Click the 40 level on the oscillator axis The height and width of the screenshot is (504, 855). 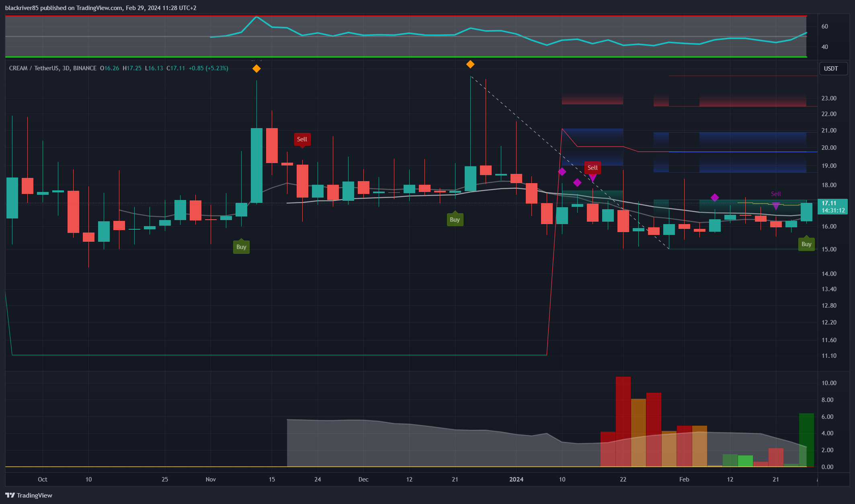pyautogui.click(x=825, y=47)
